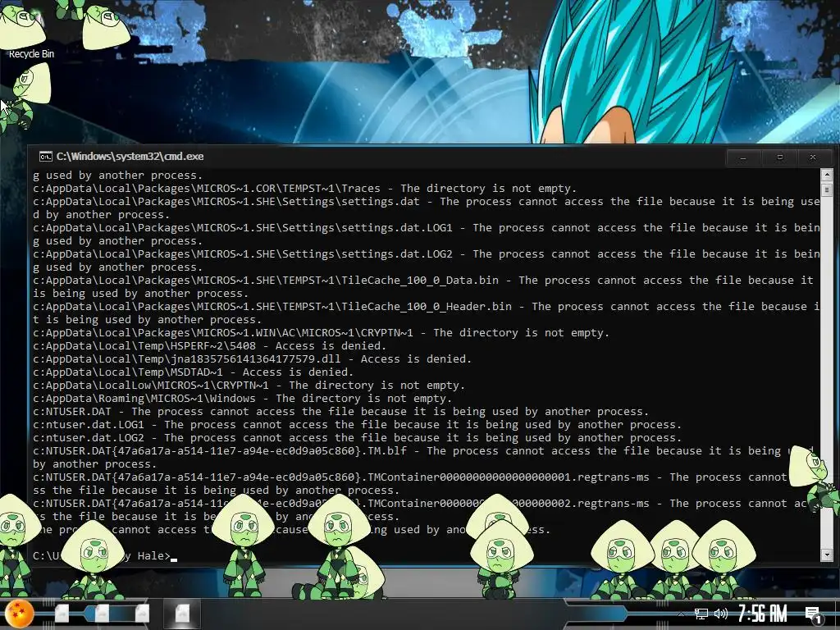Click the cmd scrollbar up arrow
Screen dimensions: 840x630
pos(826,175)
